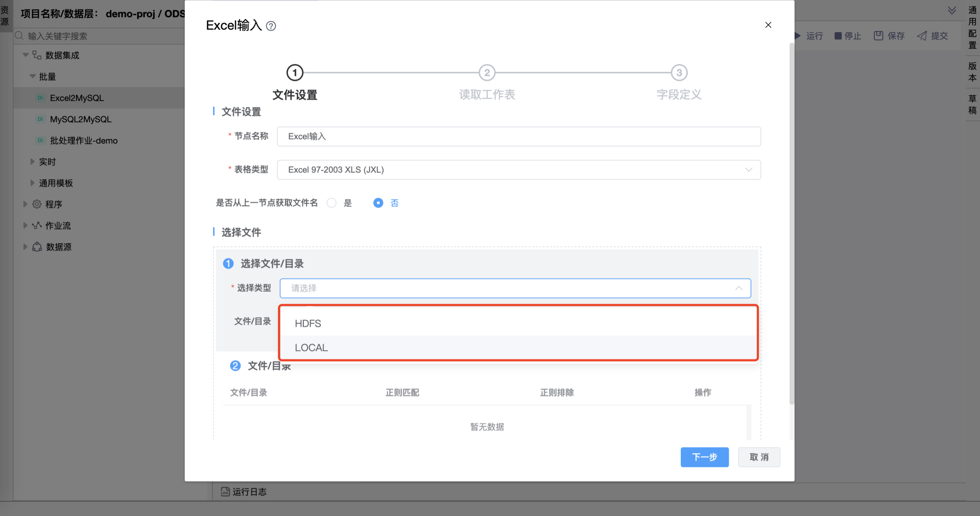Select the 否 radio for fetching filename
This screenshot has width=980, height=516.
[378, 203]
